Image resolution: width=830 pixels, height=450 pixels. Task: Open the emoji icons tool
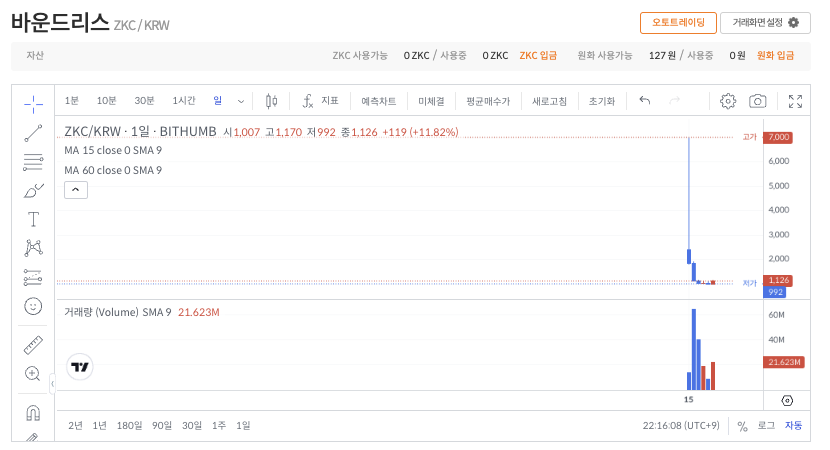click(x=33, y=306)
